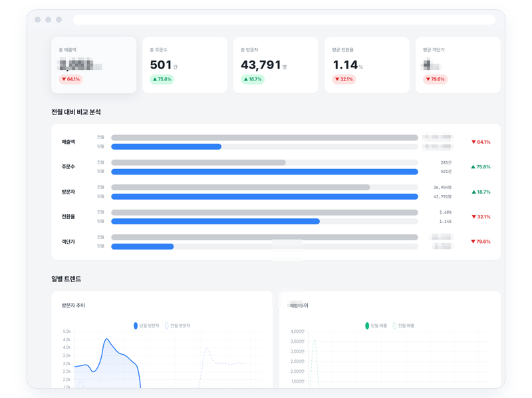This screenshot has width=532, height=398.
Task: Click the green 18.7% change in 방문자 row
Action: pyautogui.click(x=481, y=192)
